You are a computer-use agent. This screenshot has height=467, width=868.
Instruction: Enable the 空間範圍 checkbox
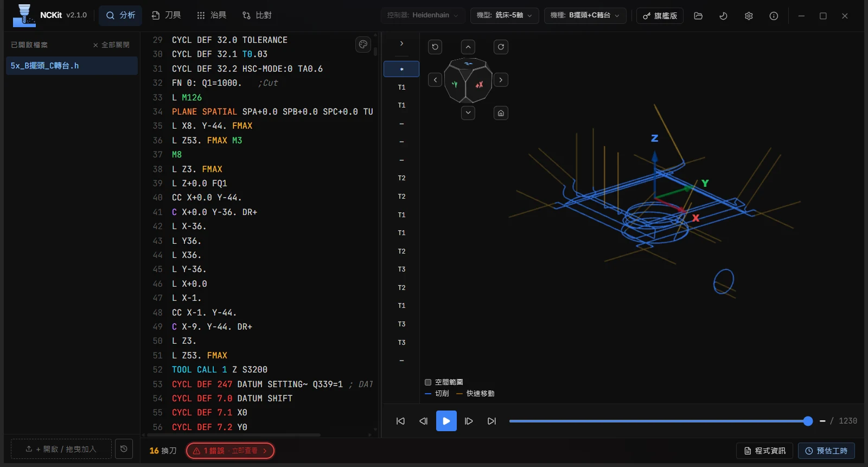click(x=428, y=382)
